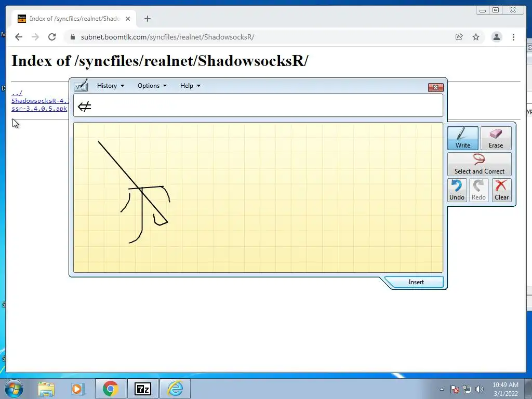
Task: Open the History dropdown menu
Action: 111,86
